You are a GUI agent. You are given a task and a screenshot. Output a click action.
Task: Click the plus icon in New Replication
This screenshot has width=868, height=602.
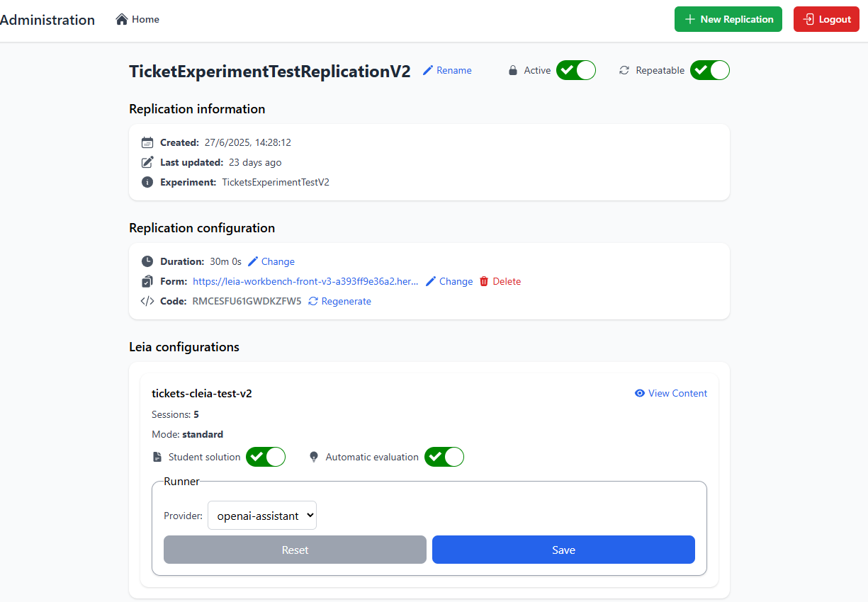point(690,19)
